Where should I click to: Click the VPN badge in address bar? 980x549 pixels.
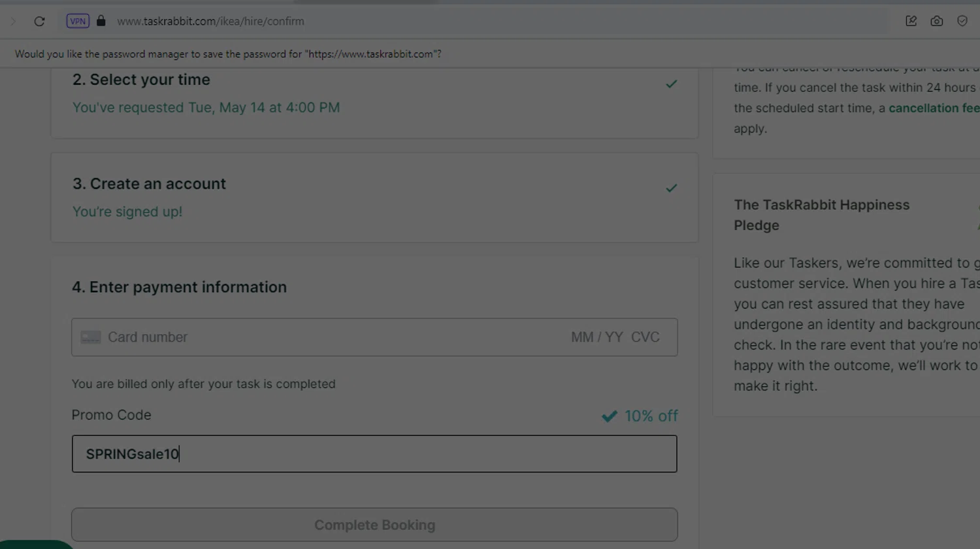(x=78, y=21)
